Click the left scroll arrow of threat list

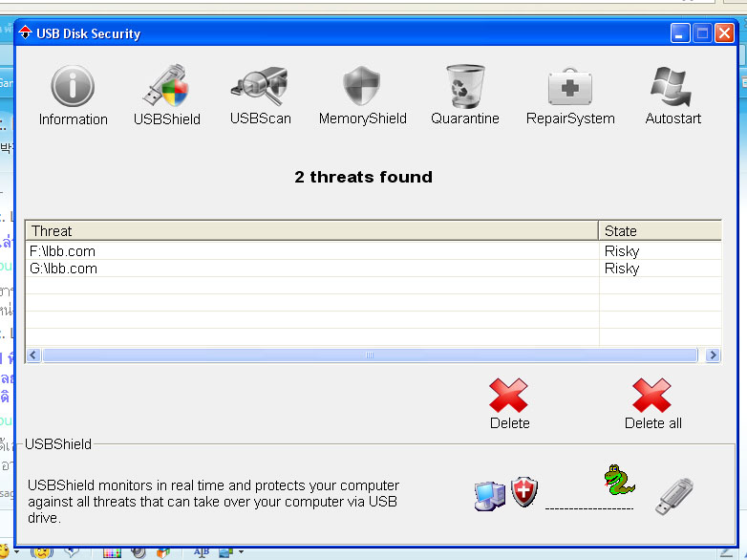tap(32, 355)
